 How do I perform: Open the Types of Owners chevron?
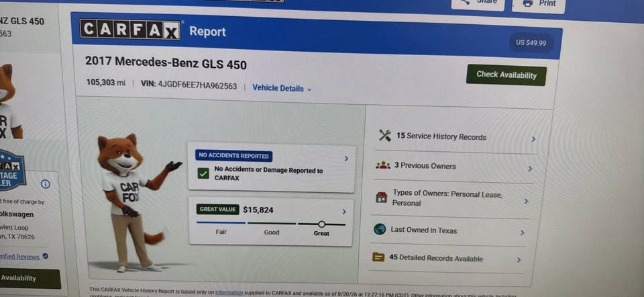point(526,201)
